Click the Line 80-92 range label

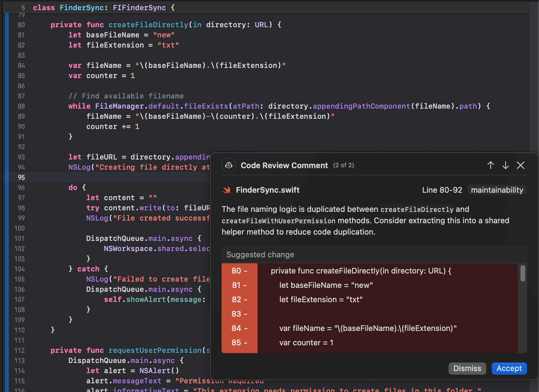(442, 190)
